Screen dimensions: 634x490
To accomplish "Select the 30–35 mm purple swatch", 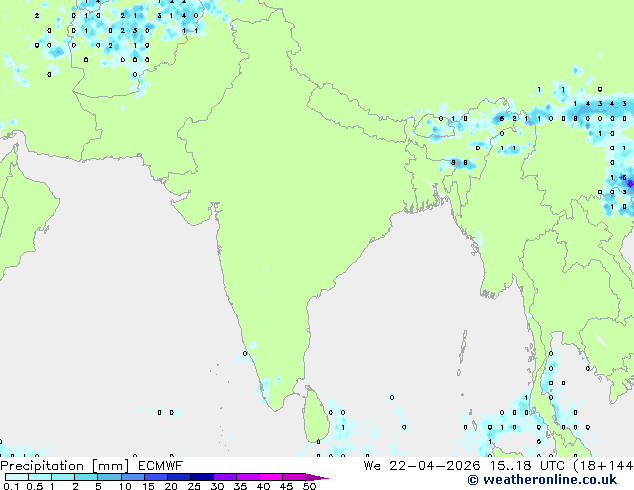I will pos(224,477).
